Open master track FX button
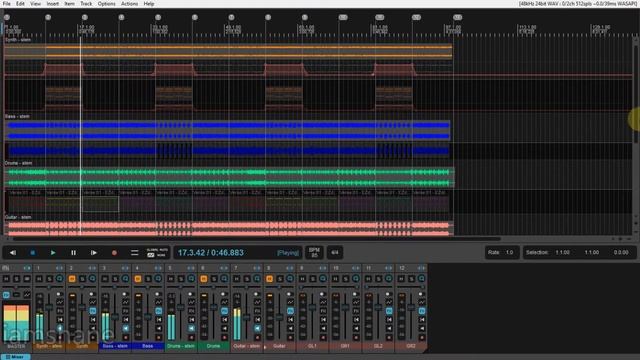 coord(6,294)
